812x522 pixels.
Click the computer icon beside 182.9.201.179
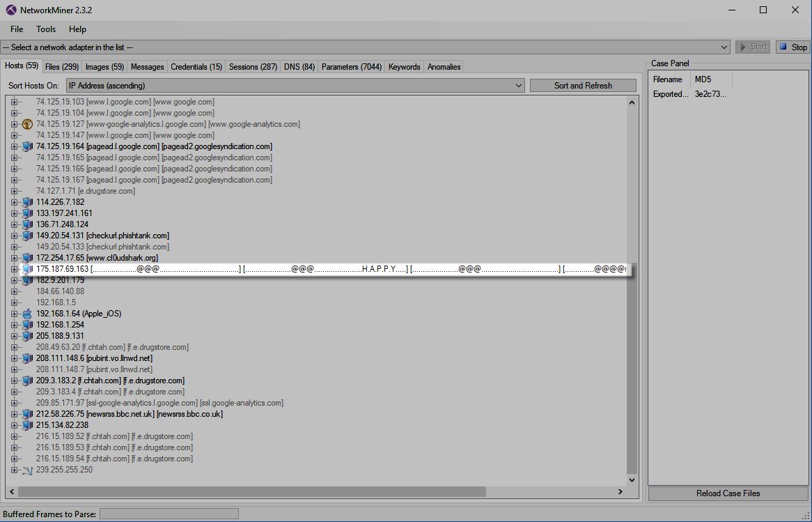pos(27,280)
